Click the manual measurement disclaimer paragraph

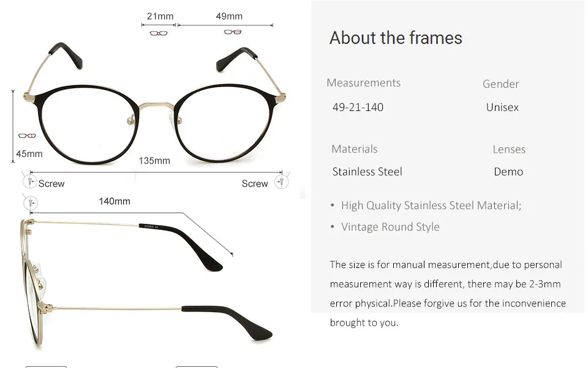click(448, 293)
